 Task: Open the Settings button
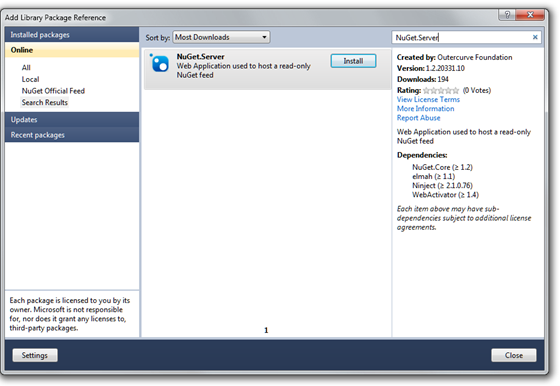pyautogui.click(x=35, y=355)
